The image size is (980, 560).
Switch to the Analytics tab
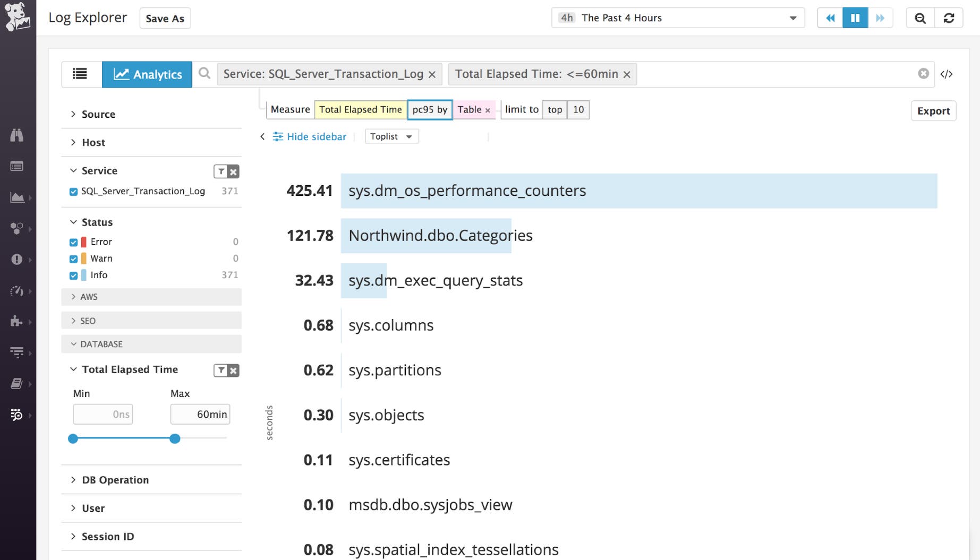147,74
